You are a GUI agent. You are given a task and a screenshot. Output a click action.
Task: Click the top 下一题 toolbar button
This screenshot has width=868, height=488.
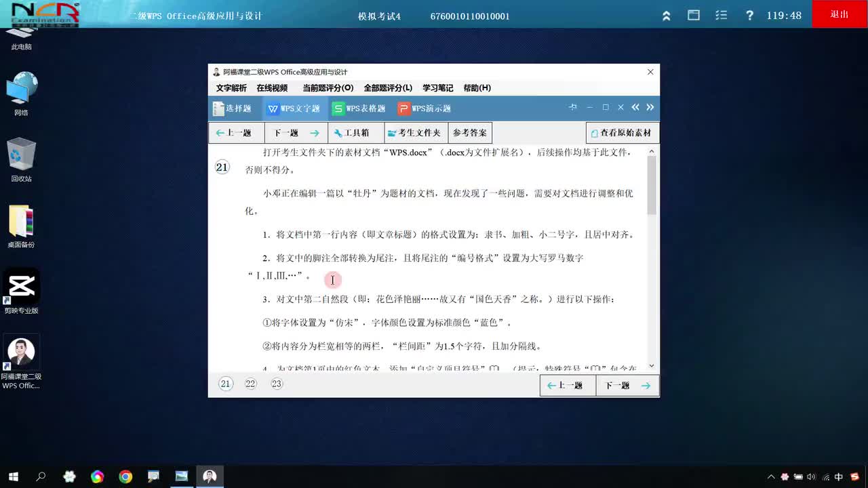point(296,133)
